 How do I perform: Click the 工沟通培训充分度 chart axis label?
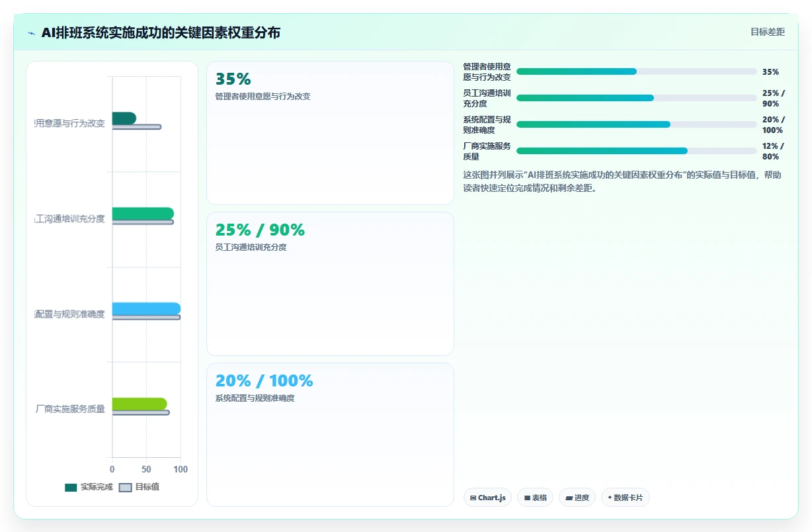click(70, 218)
